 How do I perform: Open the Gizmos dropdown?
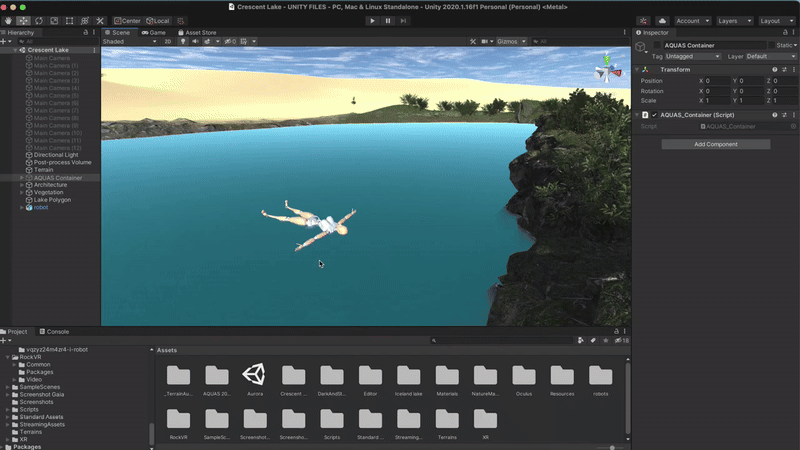[x=511, y=41]
